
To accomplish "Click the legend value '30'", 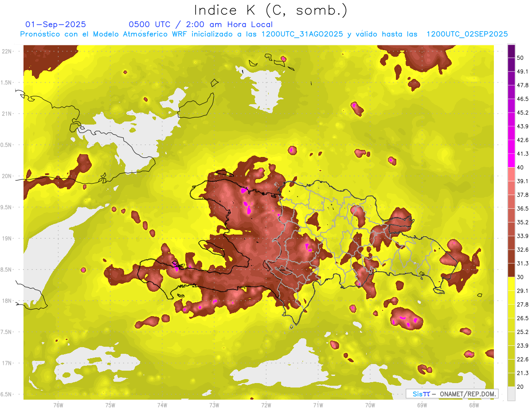I will click(520, 277).
